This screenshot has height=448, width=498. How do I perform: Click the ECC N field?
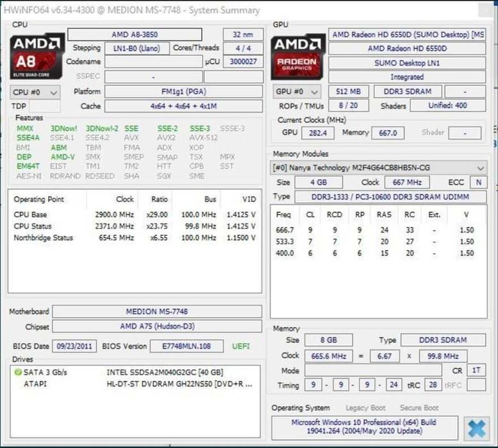point(478,182)
